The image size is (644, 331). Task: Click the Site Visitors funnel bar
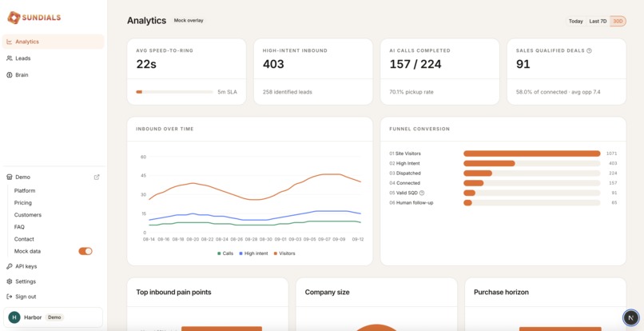pyautogui.click(x=532, y=154)
